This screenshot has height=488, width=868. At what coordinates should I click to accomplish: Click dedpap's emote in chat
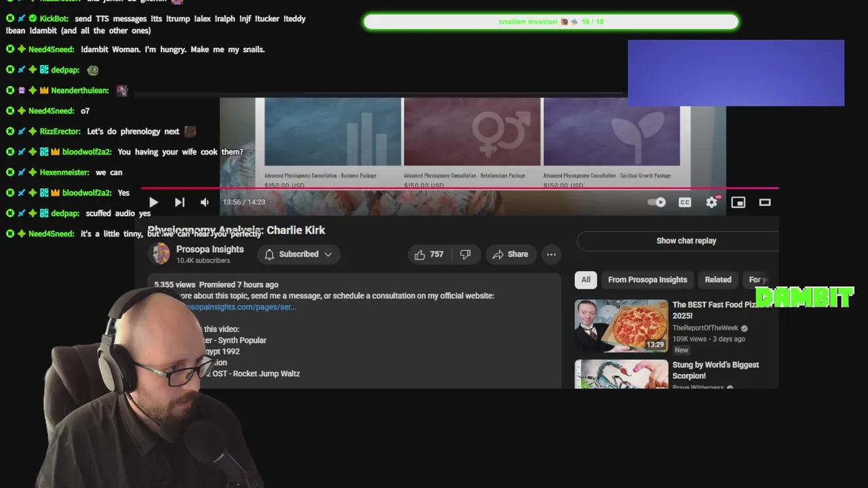93,70
